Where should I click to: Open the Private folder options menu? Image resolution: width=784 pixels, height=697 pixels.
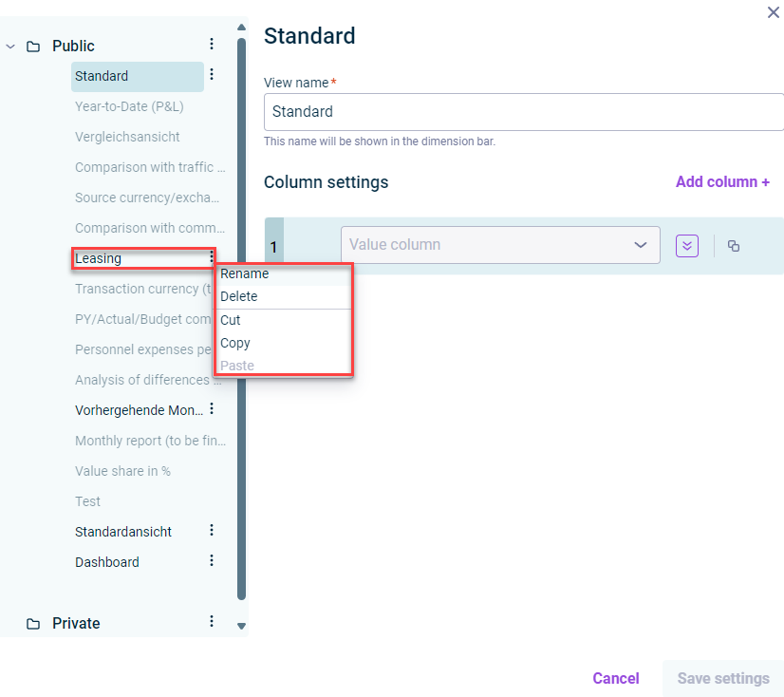pyautogui.click(x=211, y=622)
